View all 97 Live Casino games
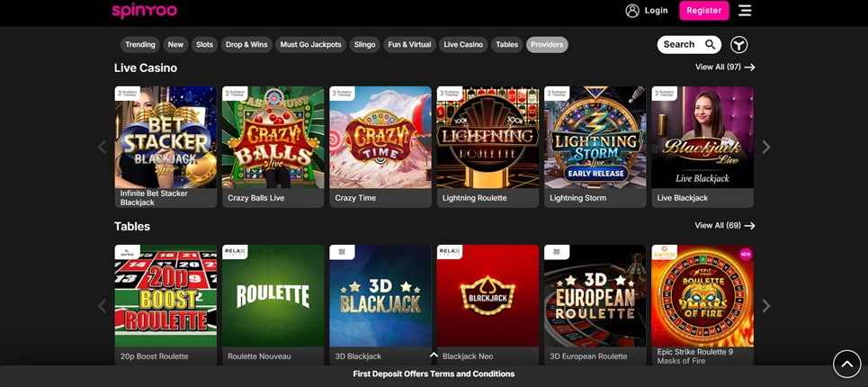The image size is (868, 387). [x=725, y=67]
